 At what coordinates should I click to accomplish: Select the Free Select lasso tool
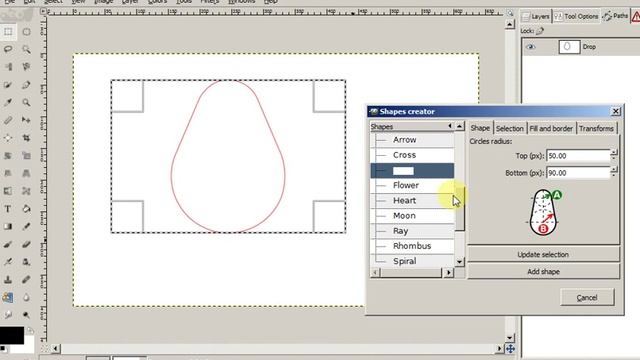8,49
